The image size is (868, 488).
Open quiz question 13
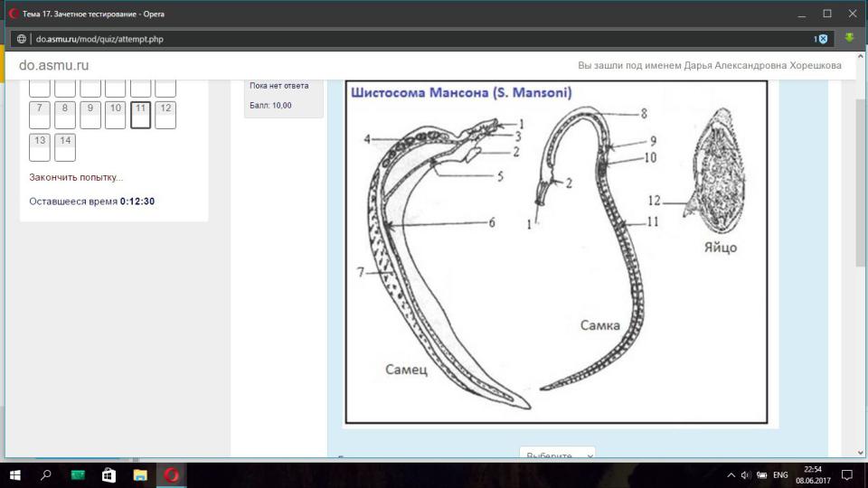pyautogui.click(x=39, y=147)
